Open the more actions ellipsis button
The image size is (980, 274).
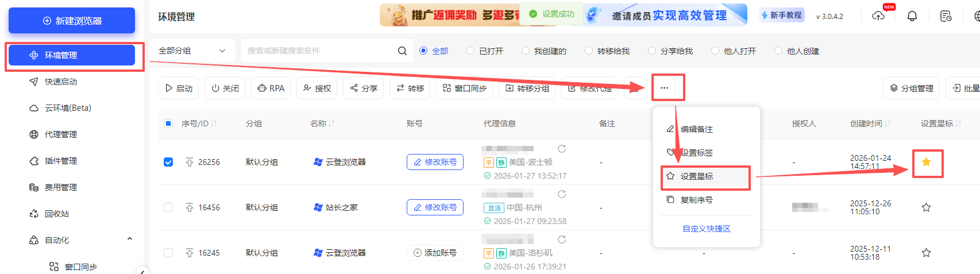tap(665, 88)
